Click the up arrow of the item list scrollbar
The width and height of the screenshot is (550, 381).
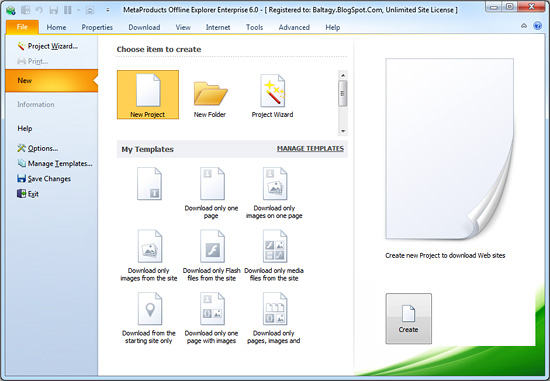[343, 75]
